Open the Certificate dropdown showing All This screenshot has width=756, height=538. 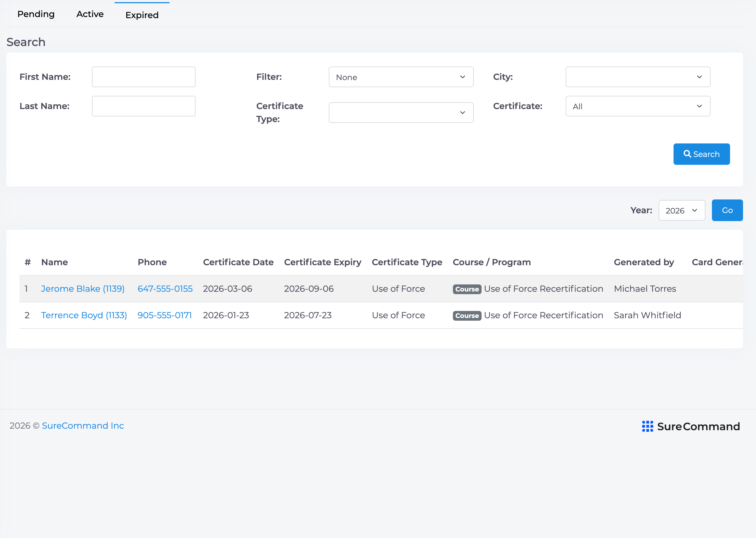[x=638, y=106]
